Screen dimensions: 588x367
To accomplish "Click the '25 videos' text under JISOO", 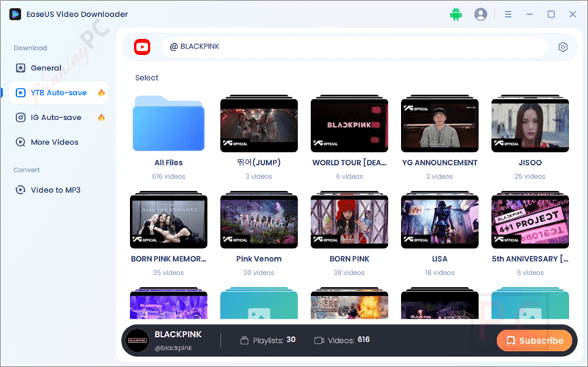I will coord(530,177).
